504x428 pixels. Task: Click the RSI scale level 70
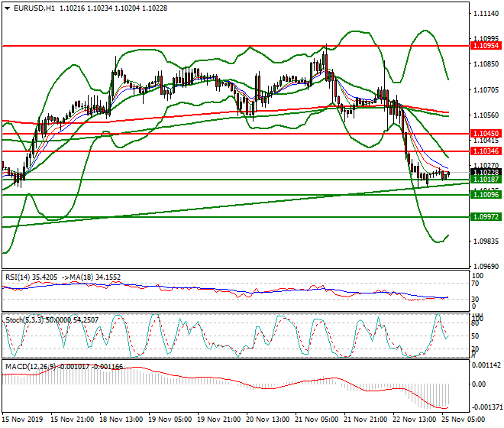[475, 284]
